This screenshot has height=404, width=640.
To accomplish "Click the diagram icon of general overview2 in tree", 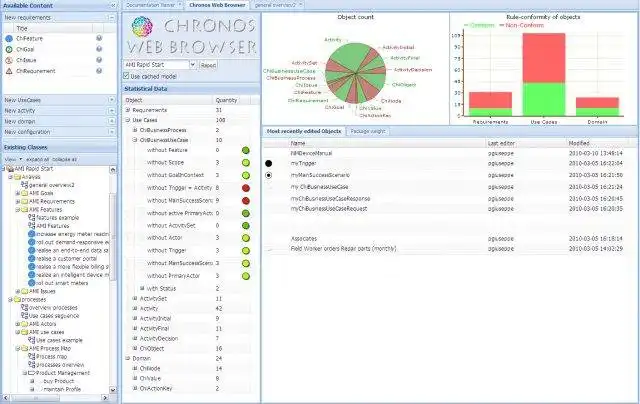I will point(24,185).
